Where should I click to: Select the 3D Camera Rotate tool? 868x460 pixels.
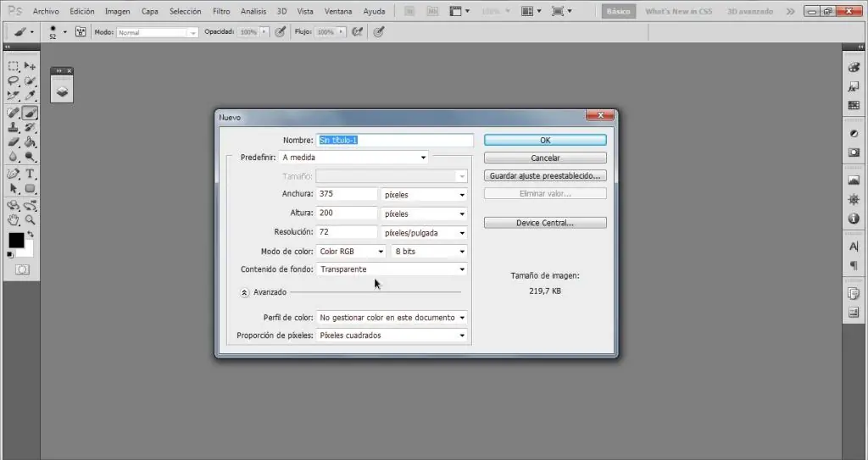[30, 205]
